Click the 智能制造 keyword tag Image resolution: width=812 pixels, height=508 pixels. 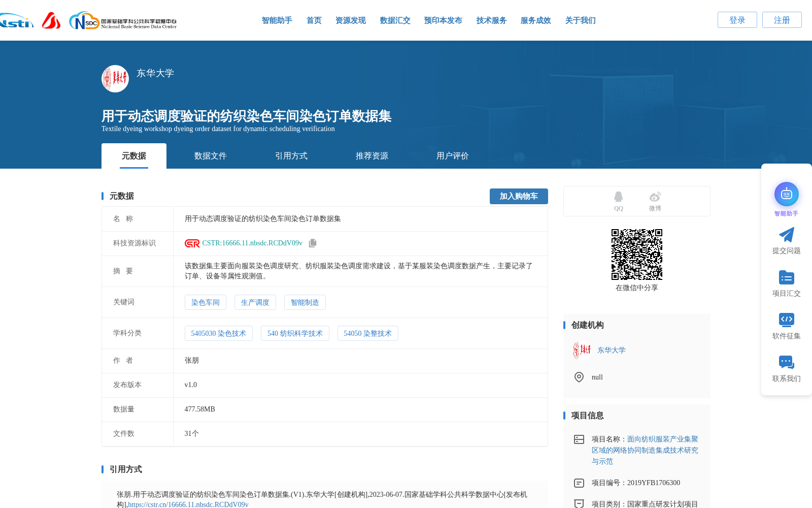[305, 302]
